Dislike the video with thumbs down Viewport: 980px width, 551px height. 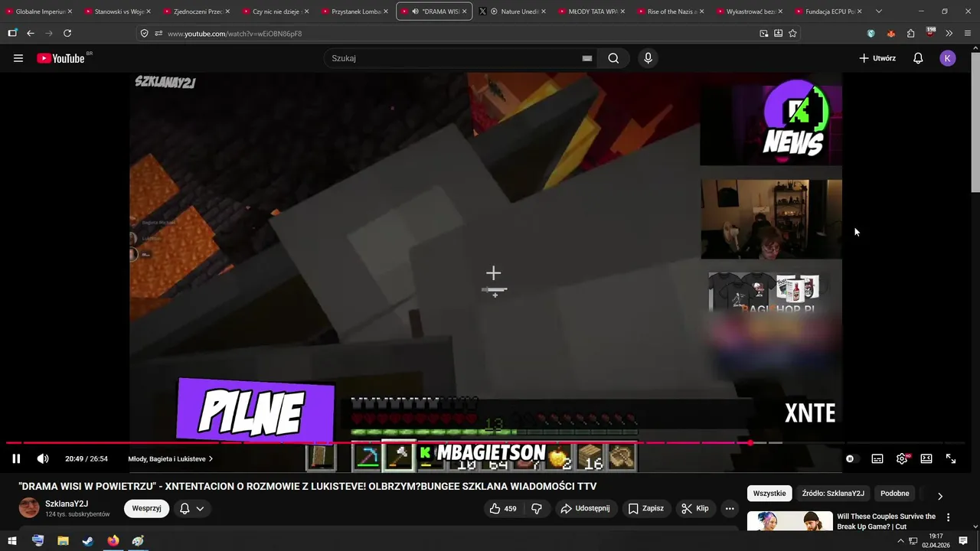click(537, 508)
